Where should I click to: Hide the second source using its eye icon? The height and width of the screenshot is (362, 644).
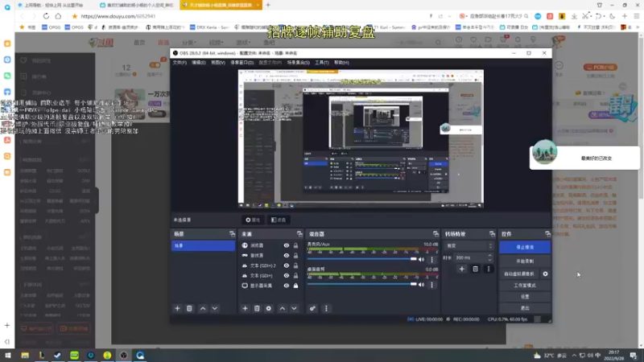(x=287, y=255)
